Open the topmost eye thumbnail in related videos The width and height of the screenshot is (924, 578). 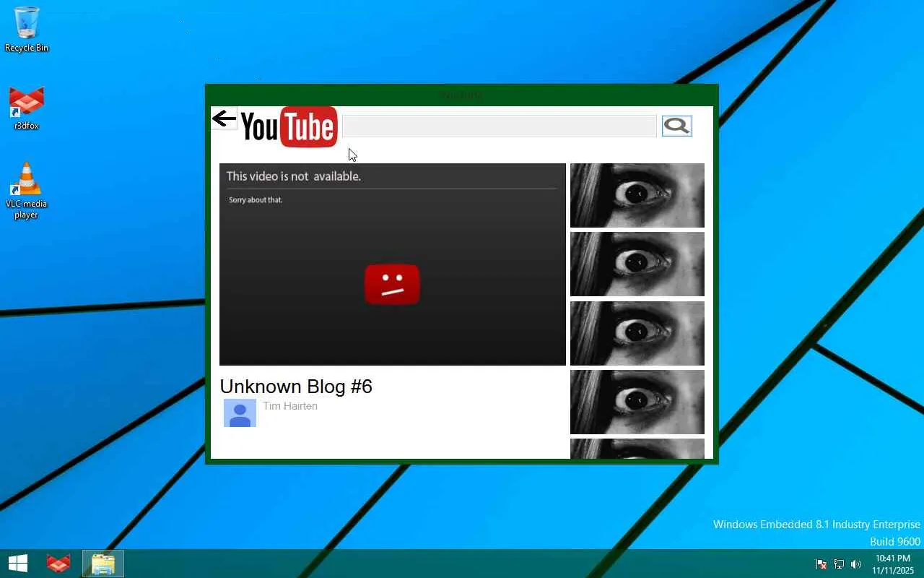[637, 195]
